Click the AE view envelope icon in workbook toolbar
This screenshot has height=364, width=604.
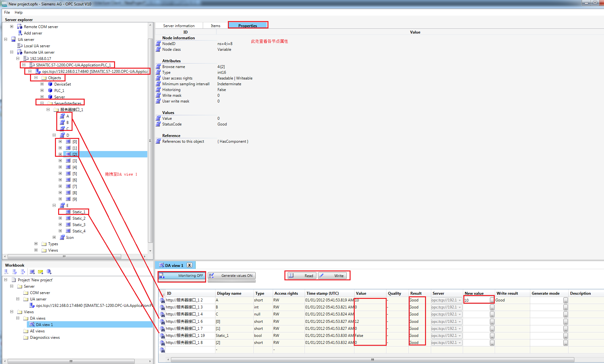(40, 272)
